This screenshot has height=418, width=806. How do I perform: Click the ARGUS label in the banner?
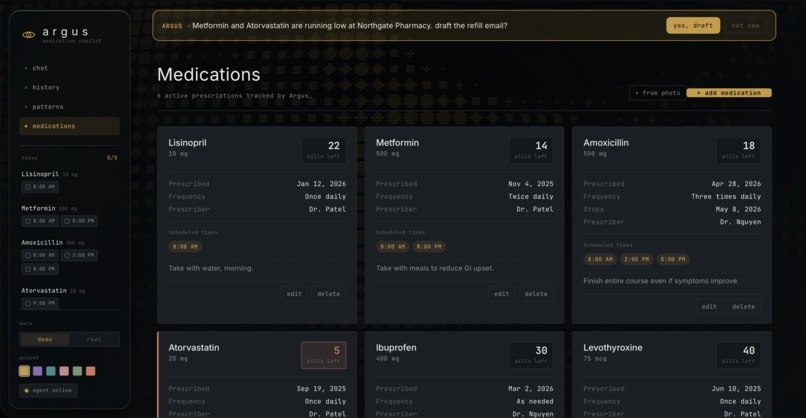click(172, 26)
